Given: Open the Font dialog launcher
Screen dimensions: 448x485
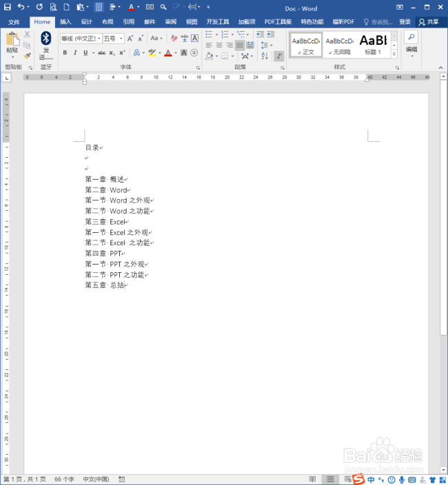Looking at the screenshot, I should coord(198,68).
